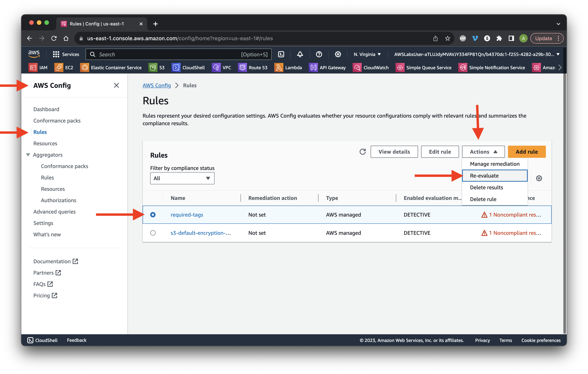The image size is (588, 374).
Task: Go to the browser home page
Action: pos(66,38)
